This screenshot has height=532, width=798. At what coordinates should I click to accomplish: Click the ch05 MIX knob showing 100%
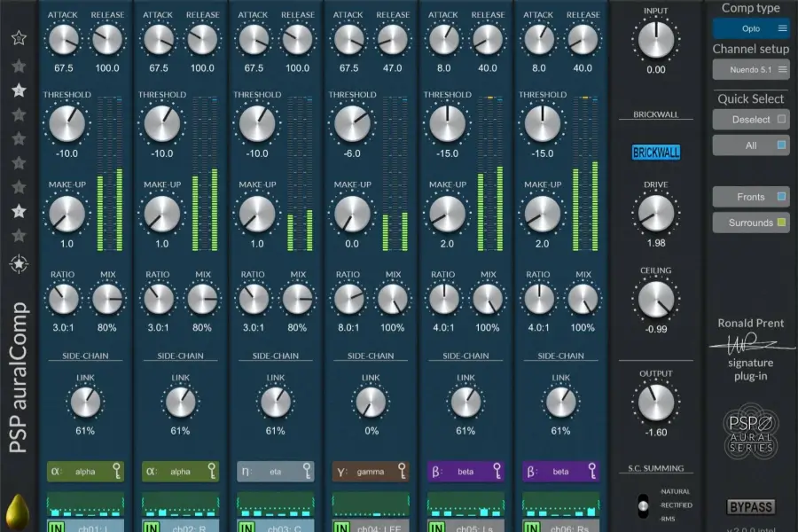(x=488, y=299)
